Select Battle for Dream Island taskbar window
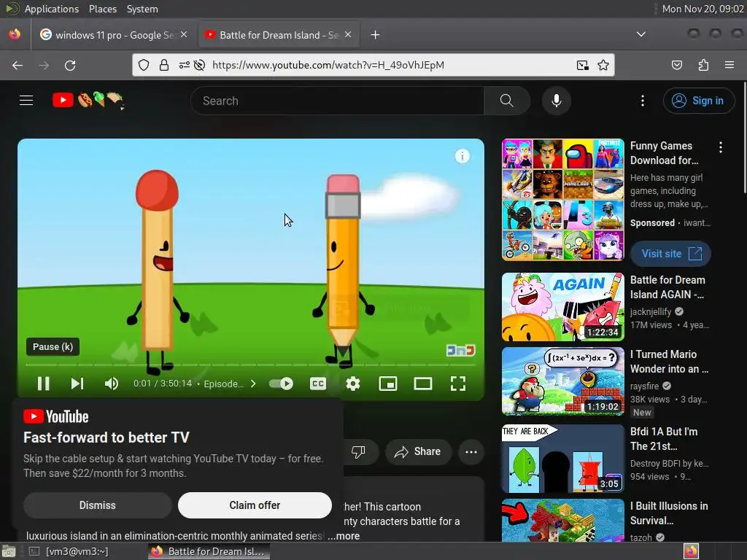 pos(209,551)
